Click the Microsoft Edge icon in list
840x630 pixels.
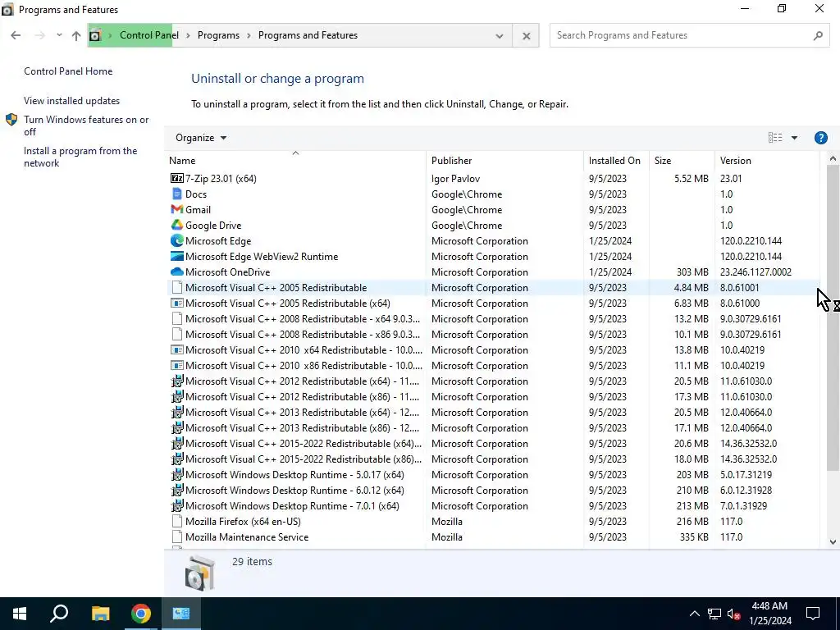coord(177,240)
